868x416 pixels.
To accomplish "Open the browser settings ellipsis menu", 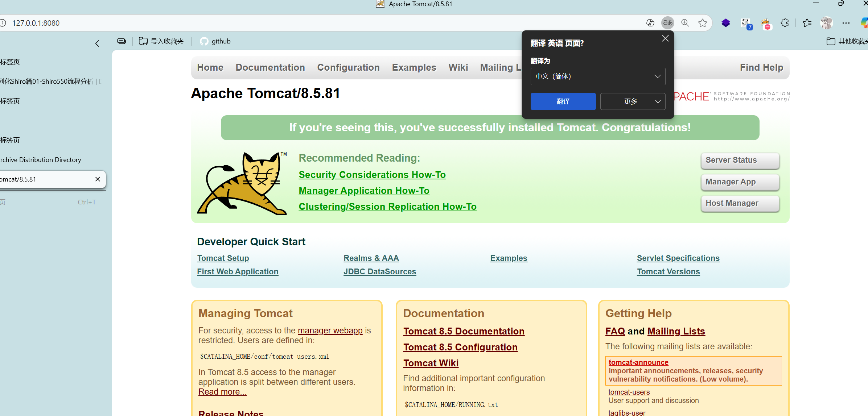I will [846, 23].
